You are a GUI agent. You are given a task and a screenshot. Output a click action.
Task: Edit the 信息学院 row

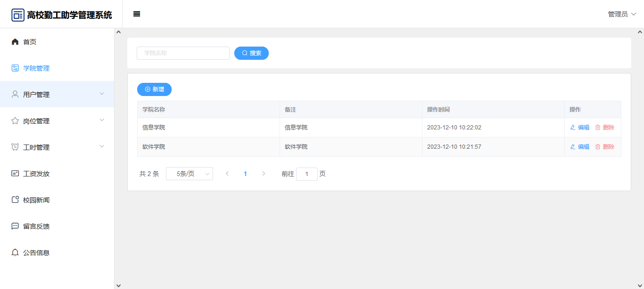[580, 128]
